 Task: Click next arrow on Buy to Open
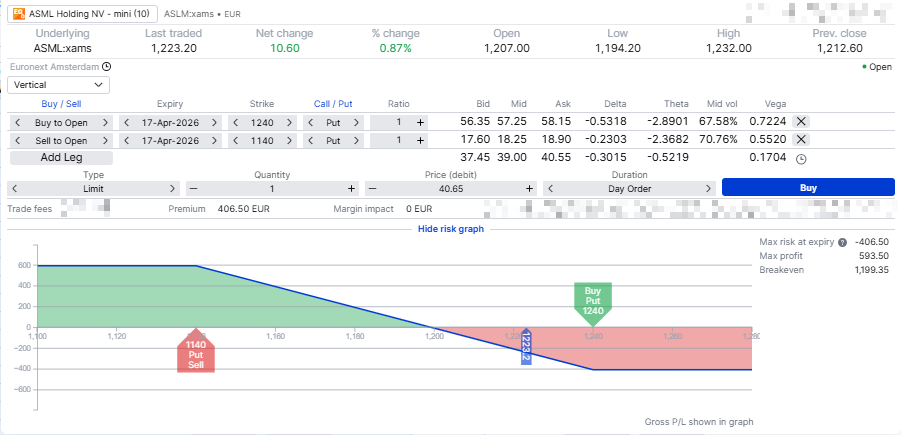(105, 122)
